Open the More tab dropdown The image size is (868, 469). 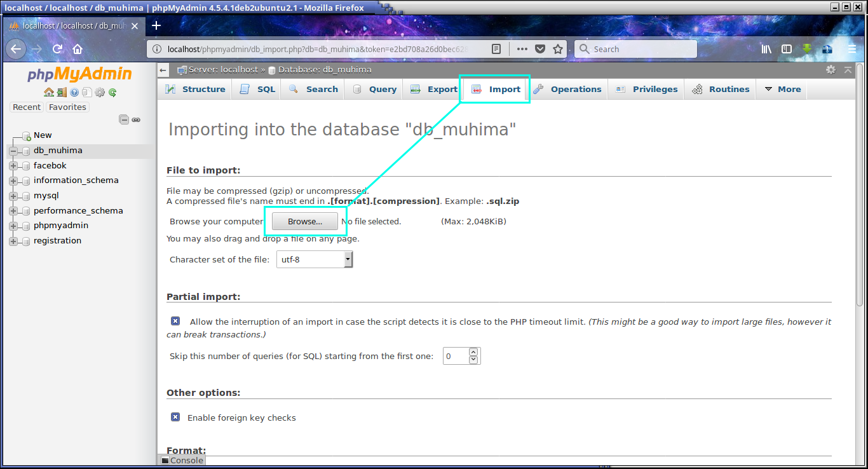click(x=782, y=89)
